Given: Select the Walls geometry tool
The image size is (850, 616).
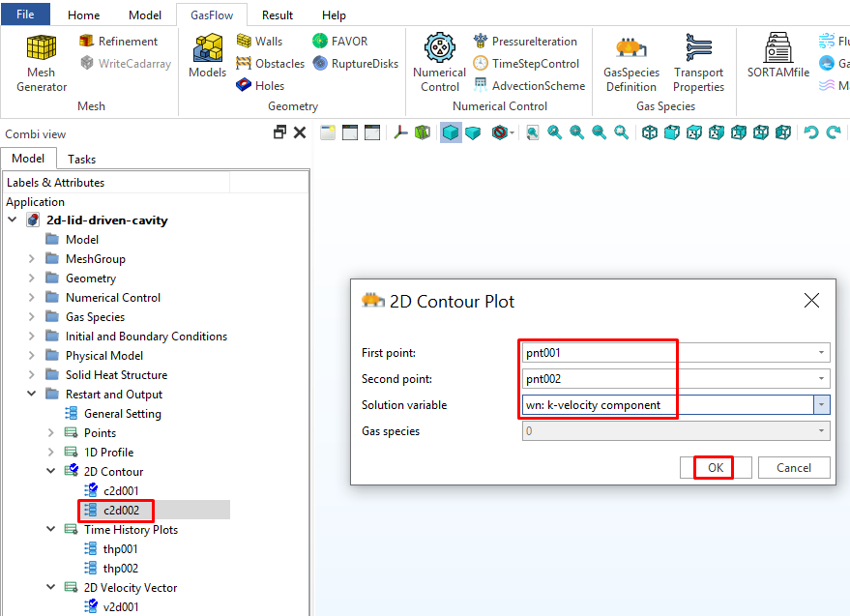Looking at the screenshot, I should click(x=245, y=42).
